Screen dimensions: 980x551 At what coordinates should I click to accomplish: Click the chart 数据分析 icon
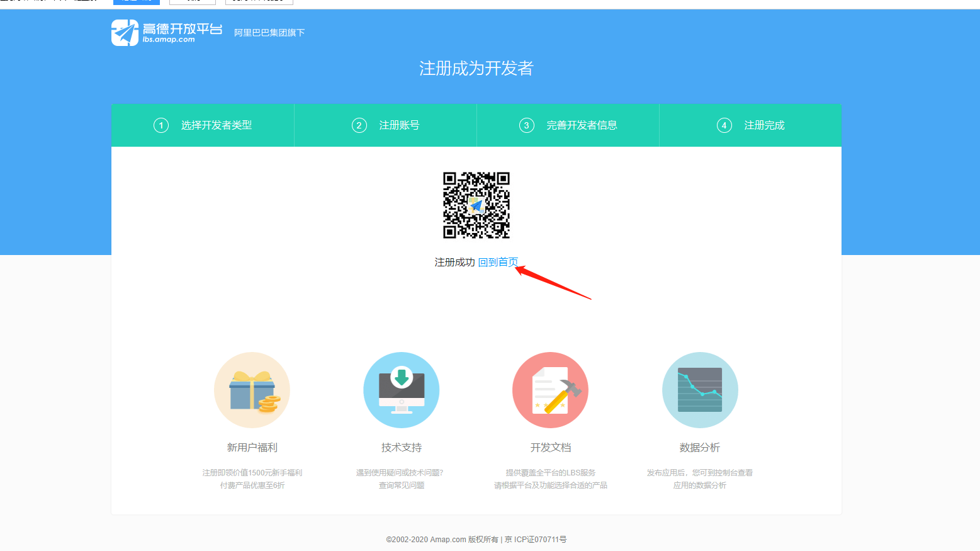tap(700, 390)
